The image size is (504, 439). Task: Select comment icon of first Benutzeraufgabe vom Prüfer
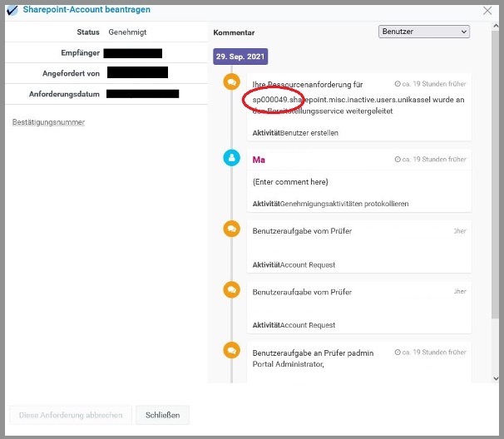click(232, 229)
